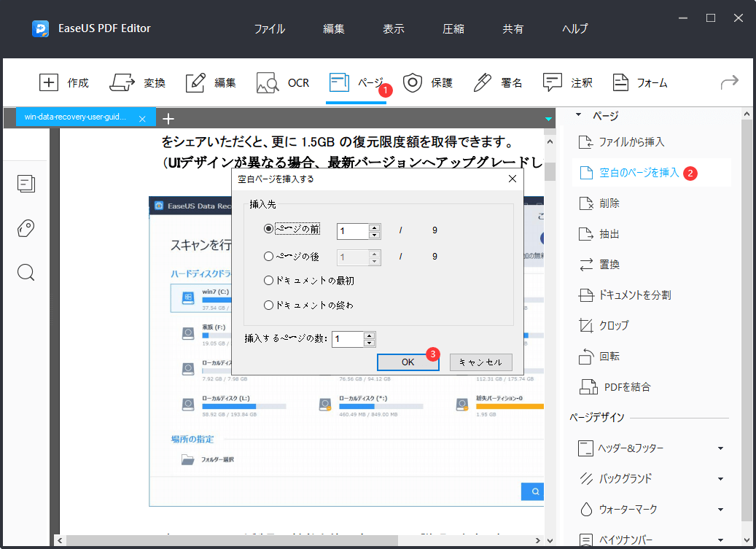Select the ページの後 radio button
This screenshot has height=549, width=756.
click(269, 256)
